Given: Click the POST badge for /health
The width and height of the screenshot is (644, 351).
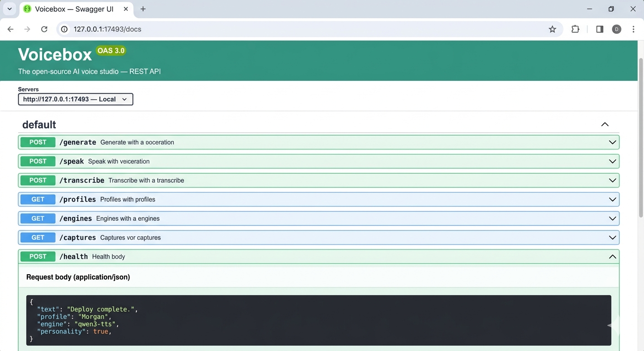Looking at the screenshot, I should pos(38,256).
